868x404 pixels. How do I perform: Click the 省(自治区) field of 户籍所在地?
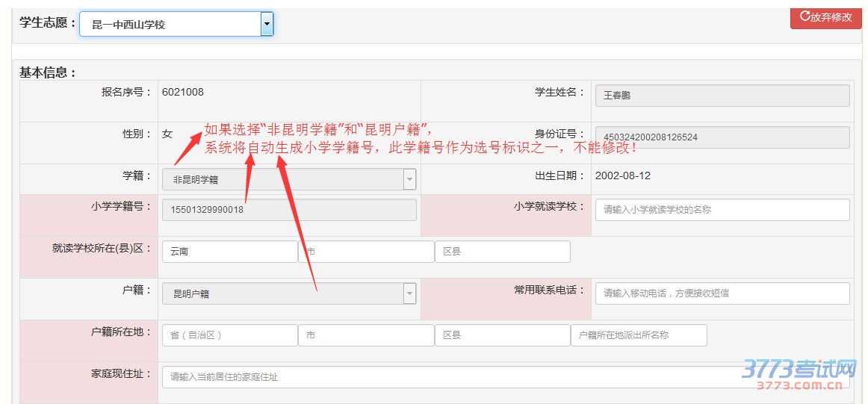[229, 335]
